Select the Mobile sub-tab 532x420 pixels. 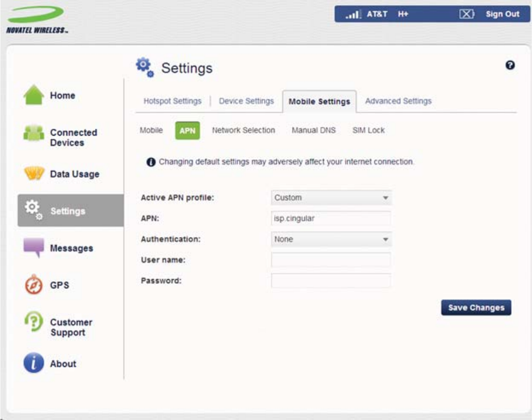[x=152, y=131]
